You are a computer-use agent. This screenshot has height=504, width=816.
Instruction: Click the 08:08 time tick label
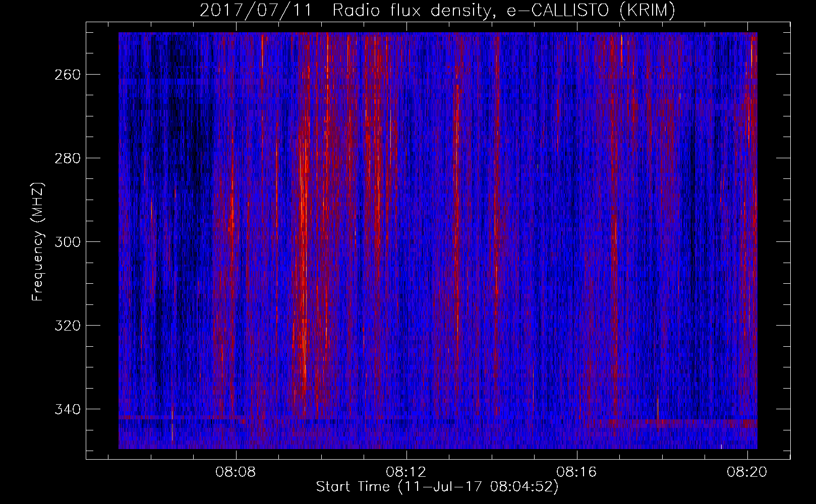click(x=236, y=472)
